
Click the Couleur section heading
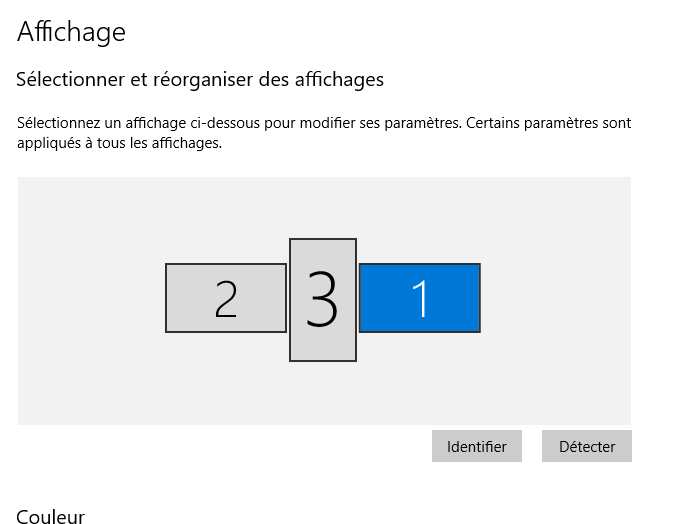coord(51,516)
